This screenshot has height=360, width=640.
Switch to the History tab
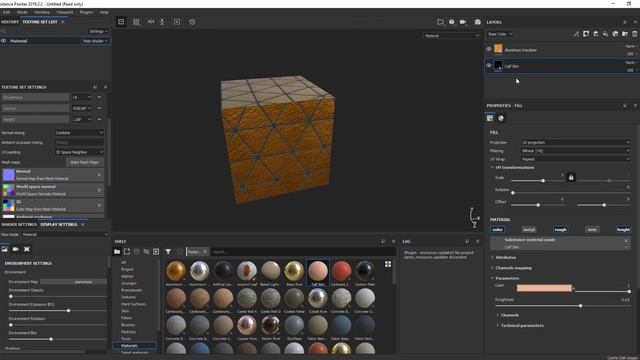pos(10,22)
